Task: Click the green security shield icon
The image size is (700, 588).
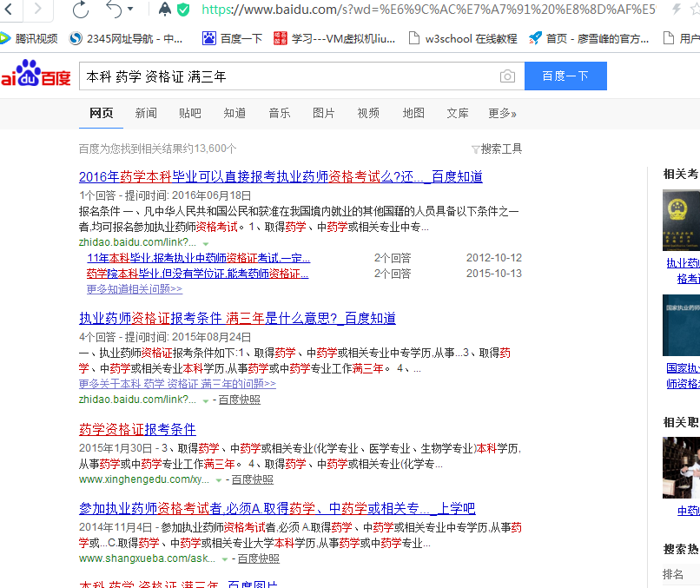Action: [183, 10]
